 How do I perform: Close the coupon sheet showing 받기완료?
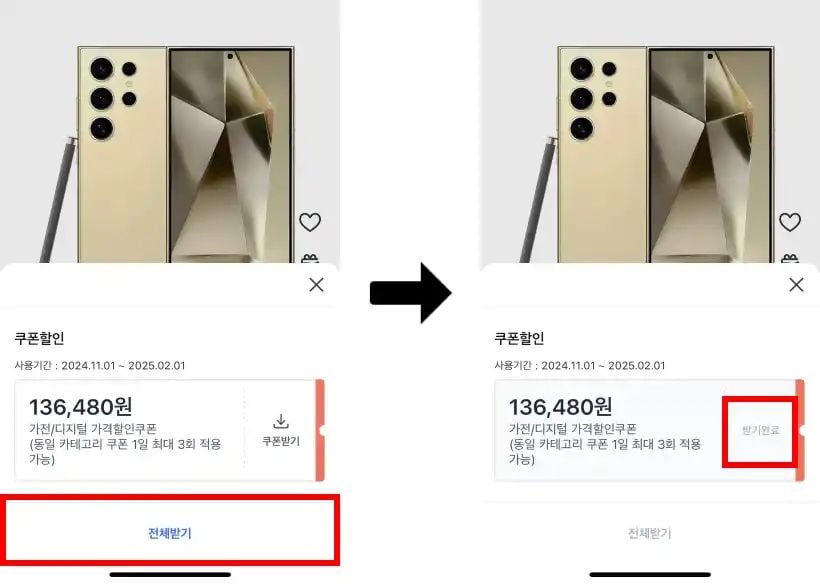coord(796,285)
